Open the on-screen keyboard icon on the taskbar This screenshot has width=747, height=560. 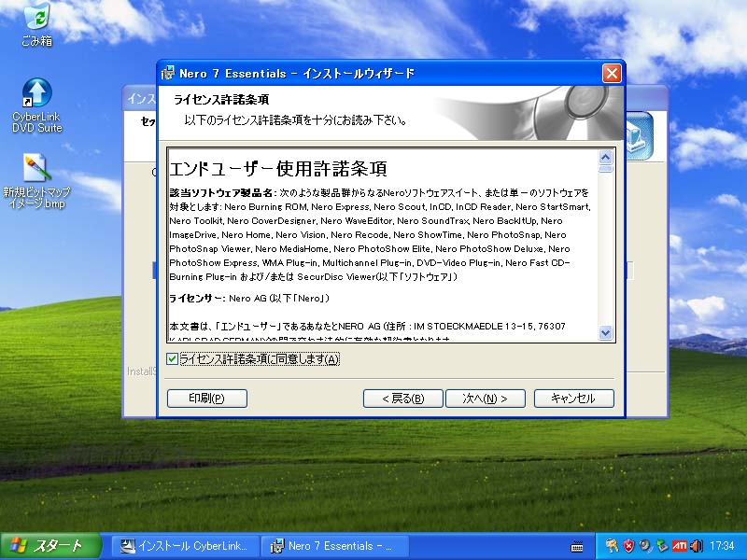[x=577, y=546]
